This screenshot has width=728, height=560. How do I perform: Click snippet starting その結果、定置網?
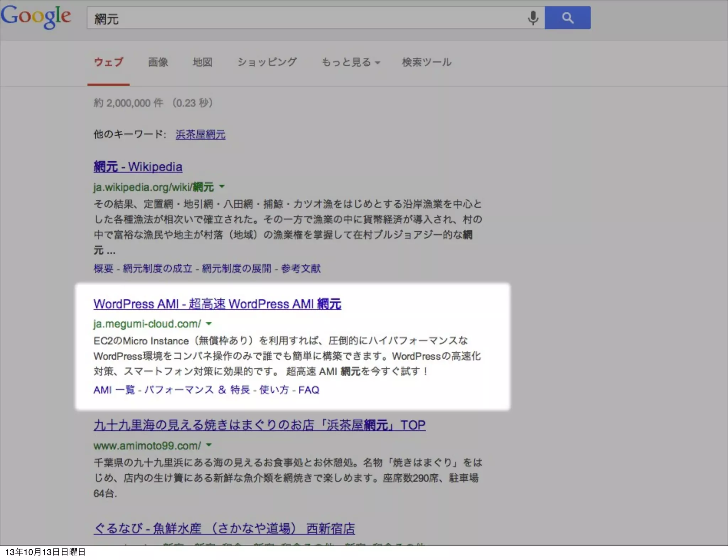click(288, 227)
